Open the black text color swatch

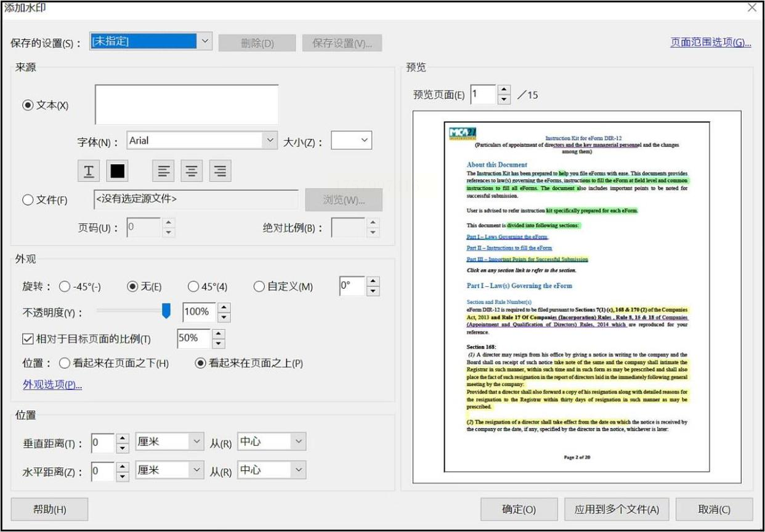pos(117,171)
